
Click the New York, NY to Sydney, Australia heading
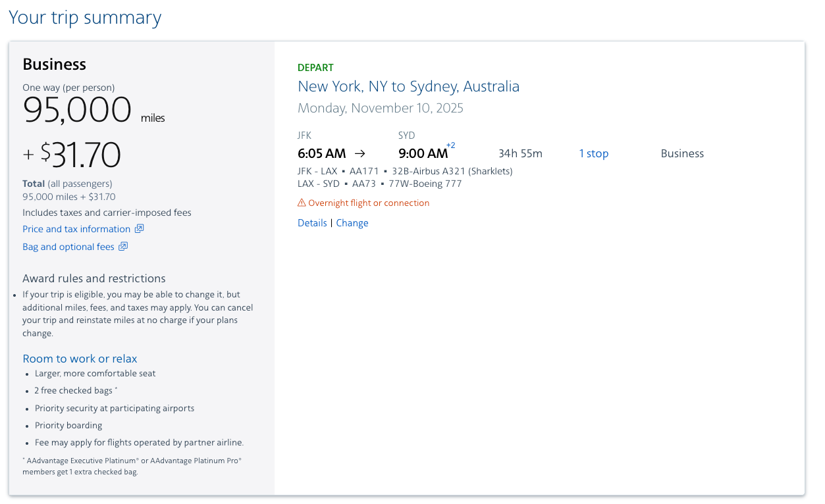click(408, 86)
